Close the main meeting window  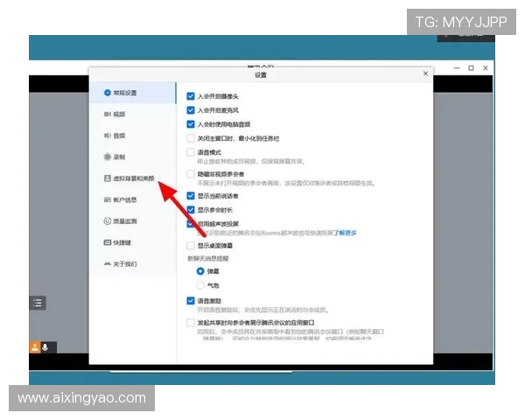486,68
